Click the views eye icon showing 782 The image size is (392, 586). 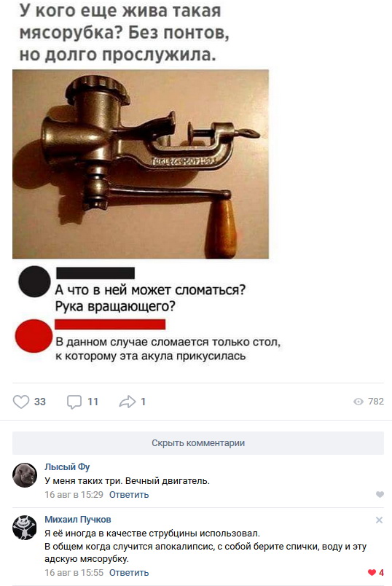(x=358, y=402)
